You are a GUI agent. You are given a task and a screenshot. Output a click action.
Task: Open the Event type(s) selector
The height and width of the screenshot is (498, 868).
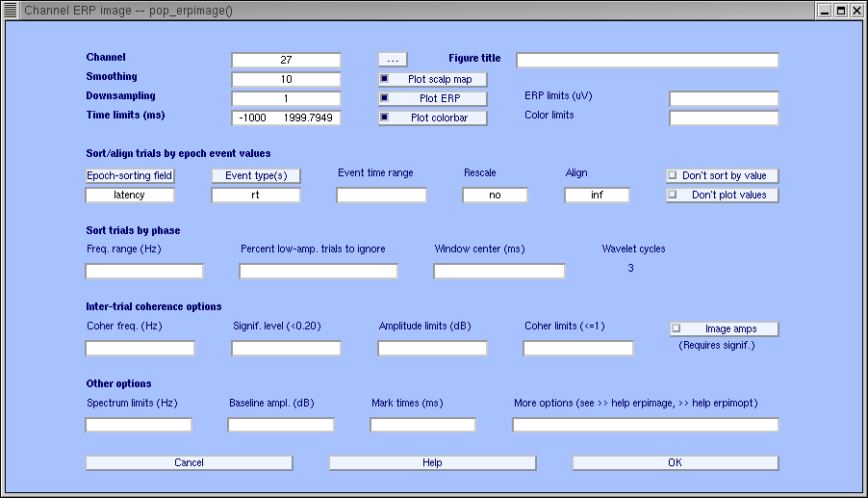coord(256,176)
